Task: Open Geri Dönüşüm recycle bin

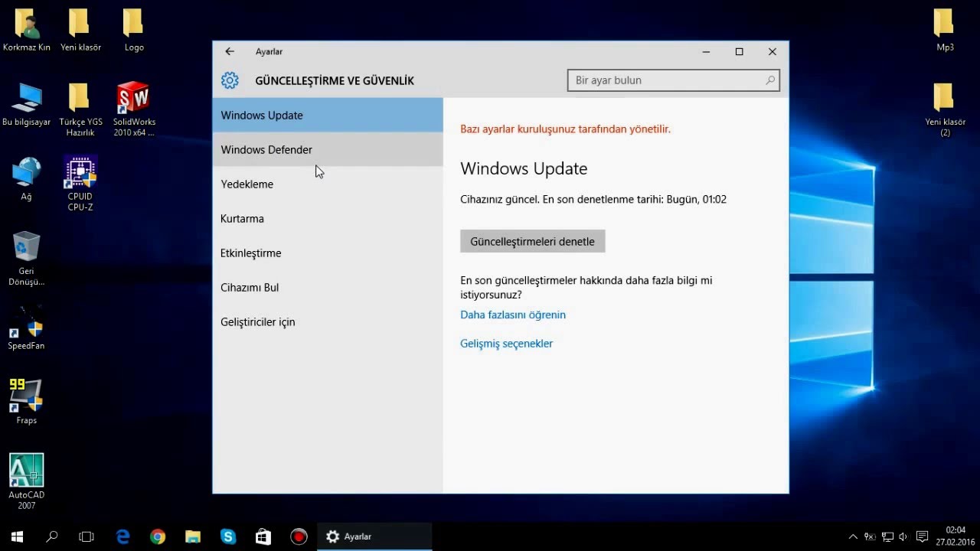Action: 26,259
